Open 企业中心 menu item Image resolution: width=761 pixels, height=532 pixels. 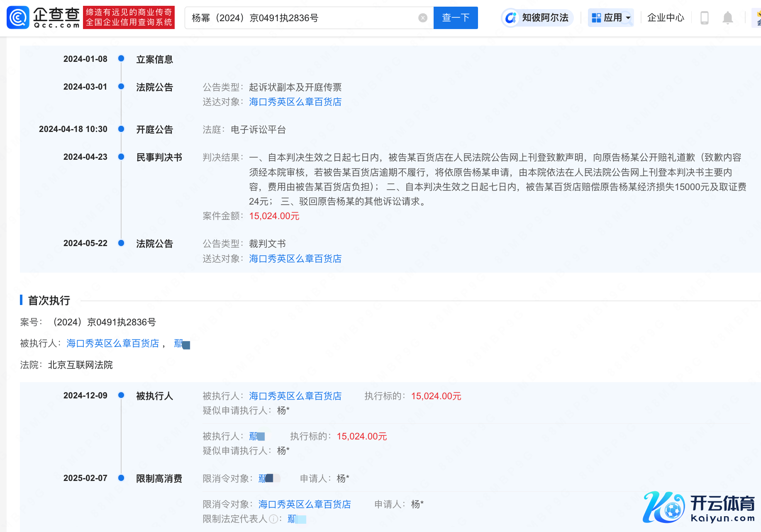tap(665, 18)
